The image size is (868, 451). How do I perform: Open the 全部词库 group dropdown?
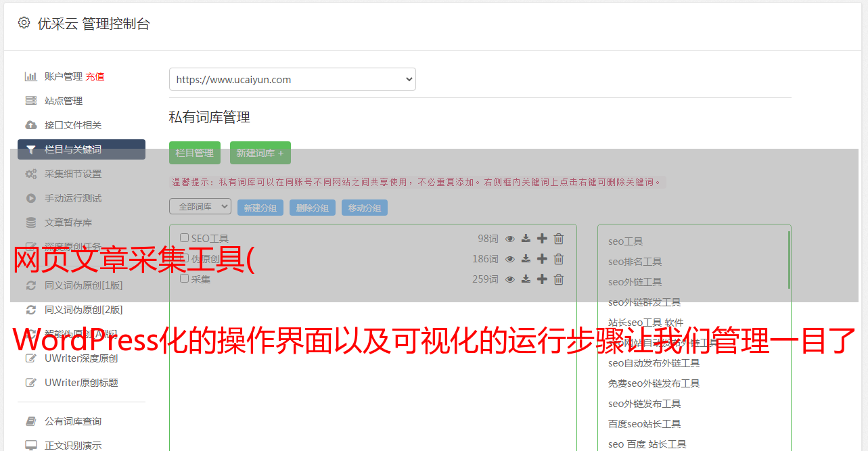coord(200,206)
